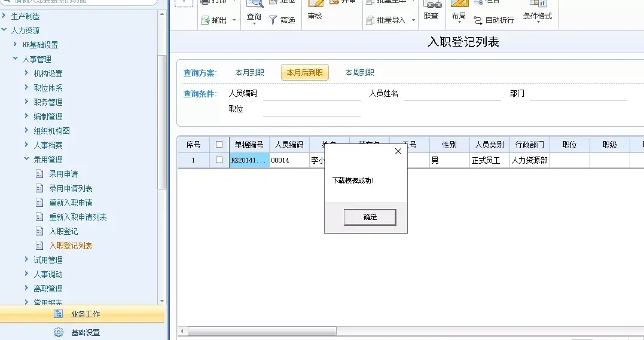
Task: Select the 本月后到职 query scheme
Action: pyautogui.click(x=305, y=73)
